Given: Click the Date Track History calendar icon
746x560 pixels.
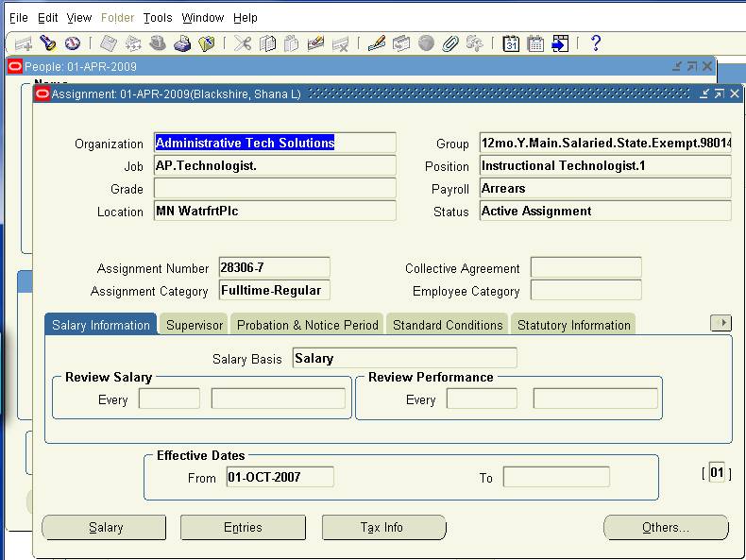Looking at the screenshot, I should coord(535,43).
